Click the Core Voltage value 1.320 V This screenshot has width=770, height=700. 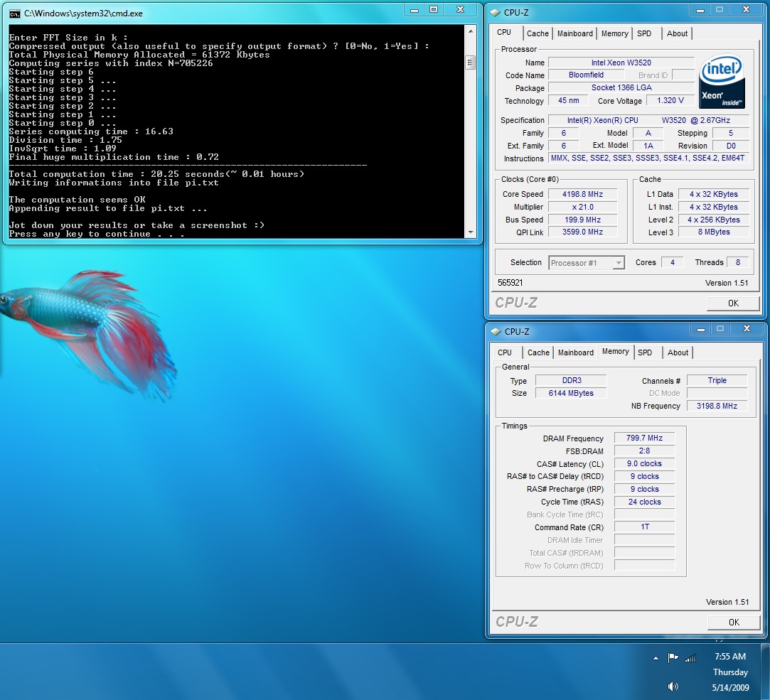click(670, 101)
